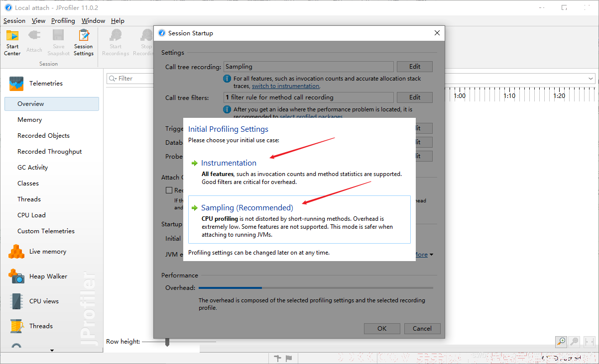Click the Save Snapshot floppy icon
Viewport: 599px width, 364px height.
[x=58, y=36]
